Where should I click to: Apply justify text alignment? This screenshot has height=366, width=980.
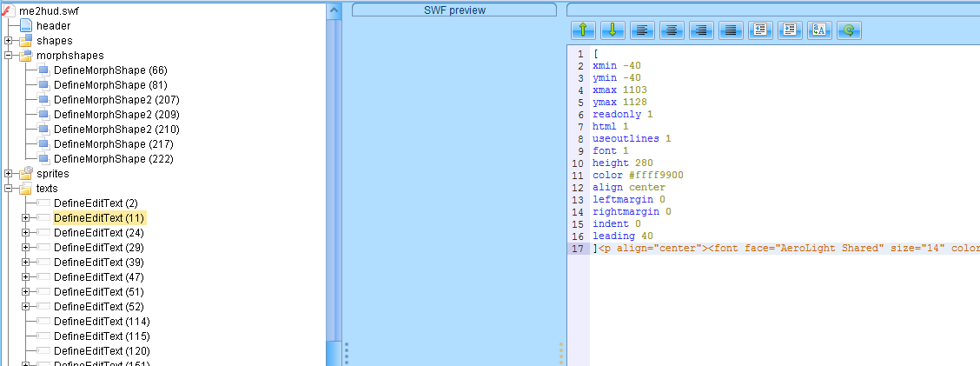pyautogui.click(x=731, y=30)
